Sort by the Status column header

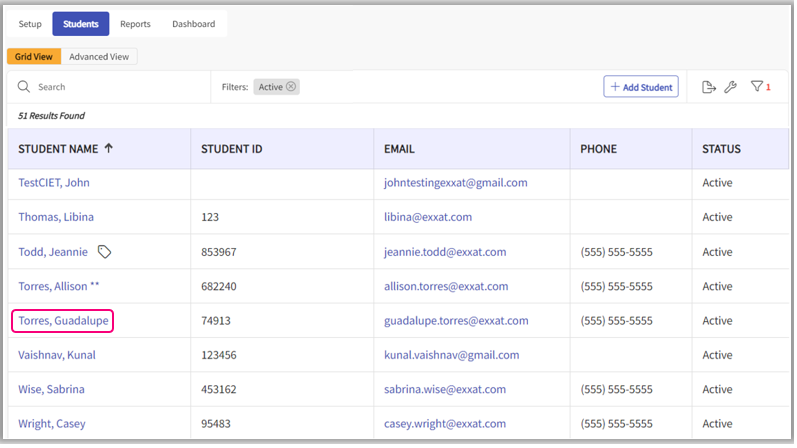(721, 149)
